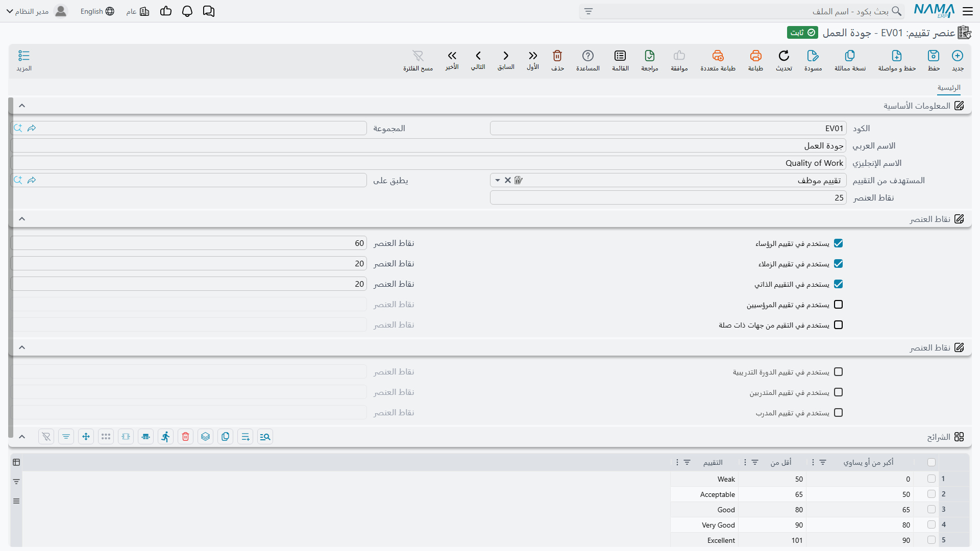Click مسح الفلترة (Clear filter) icon
Screen dimensions: 980x551
point(418,56)
